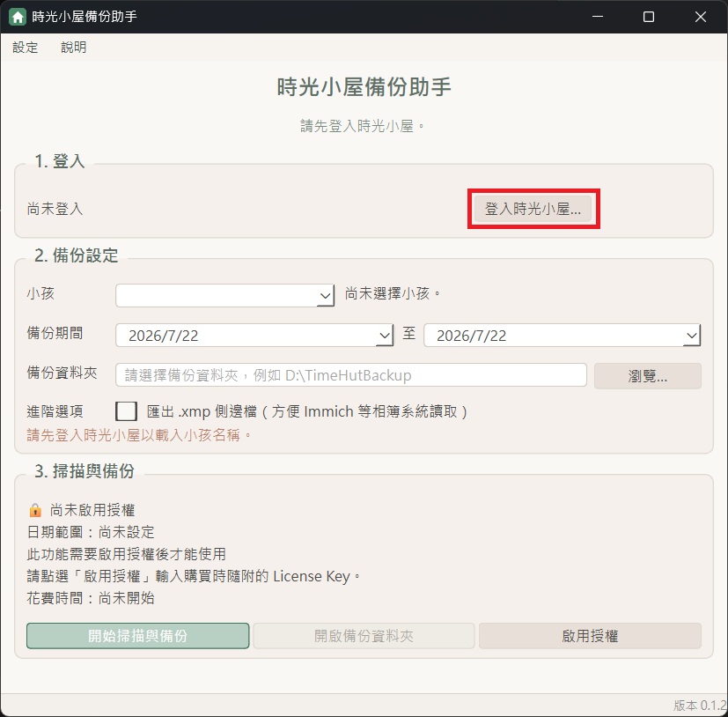Click the green house app icon in title bar
The height and width of the screenshot is (717, 728).
pyautogui.click(x=18, y=17)
